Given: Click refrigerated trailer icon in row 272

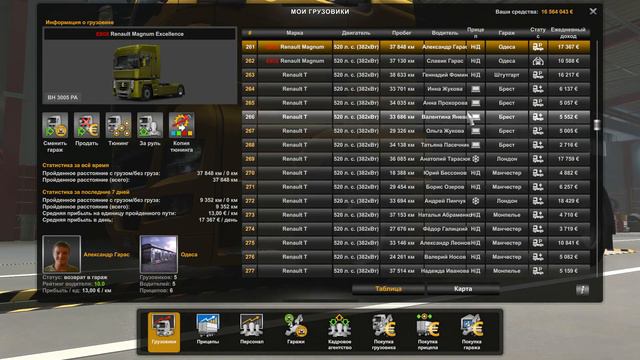Looking at the screenshot, I should pos(476,201).
